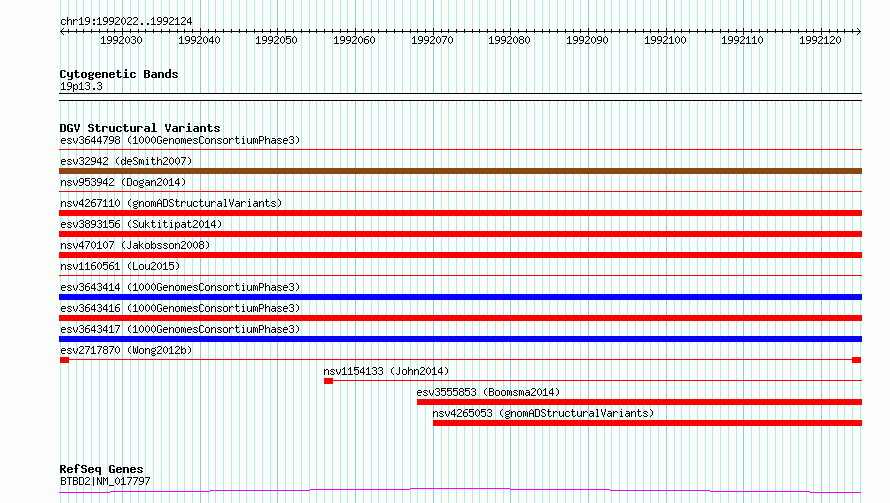Click the red bar under esv3555853
This screenshot has width=890, height=503.
(640, 402)
